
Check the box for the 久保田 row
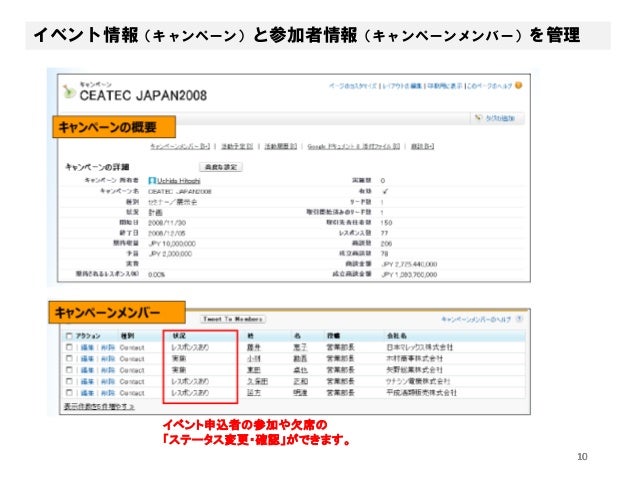pyautogui.click(x=69, y=381)
